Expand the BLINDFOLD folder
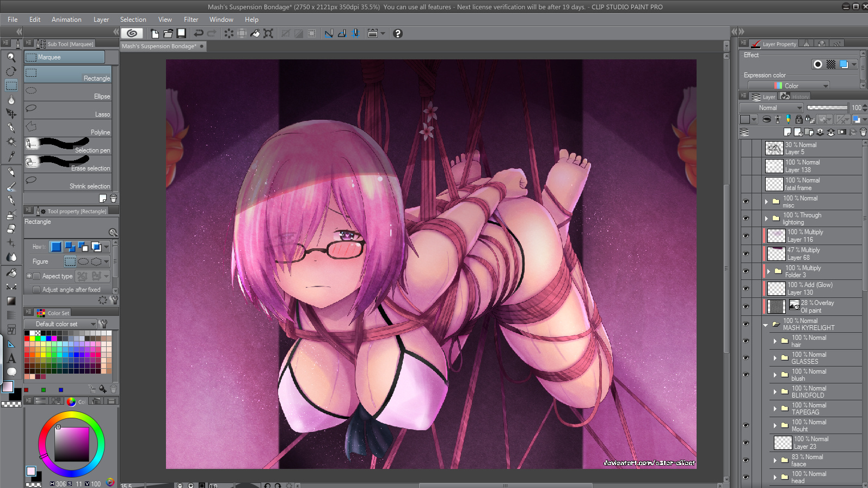 tap(775, 392)
